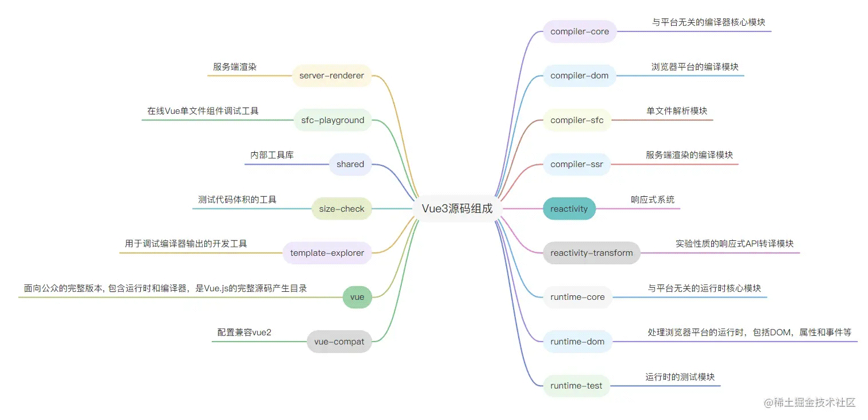Click the text 在线Vue单文件组件调试工具
This screenshot has height=420, width=868.
[x=203, y=111]
